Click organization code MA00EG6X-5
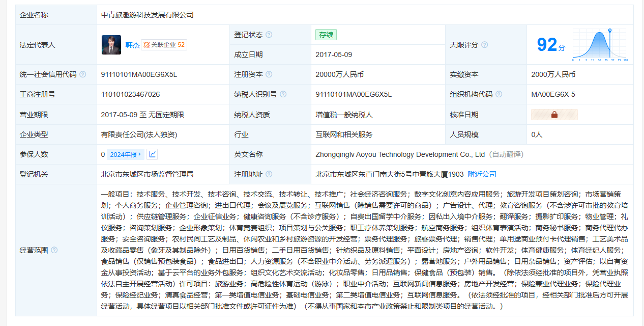Image resolution: width=644 pixels, height=326 pixels. (x=553, y=94)
